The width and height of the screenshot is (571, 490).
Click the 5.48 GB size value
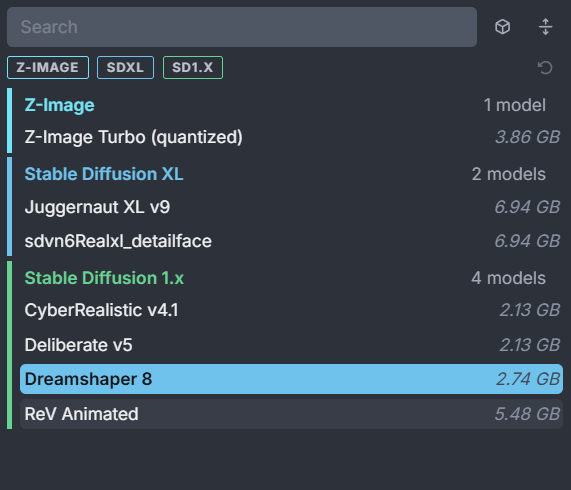(527, 414)
